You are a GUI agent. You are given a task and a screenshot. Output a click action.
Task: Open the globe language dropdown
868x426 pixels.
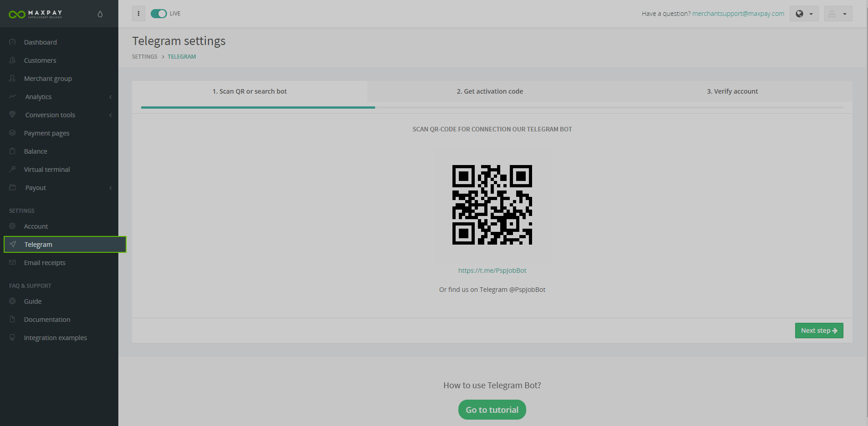point(804,14)
